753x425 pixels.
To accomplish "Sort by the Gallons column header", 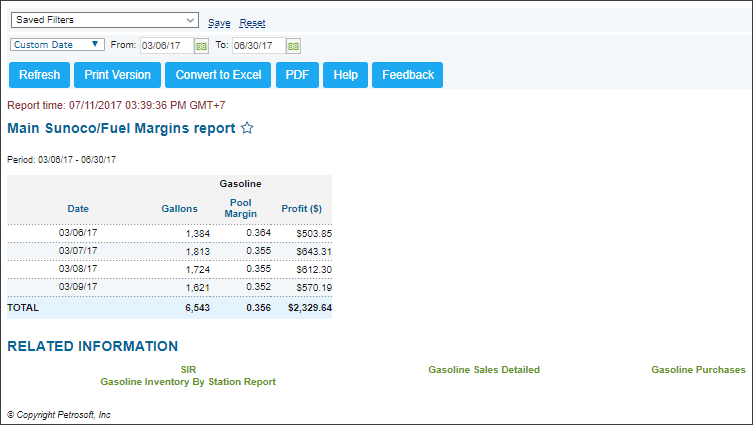I will point(179,208).
